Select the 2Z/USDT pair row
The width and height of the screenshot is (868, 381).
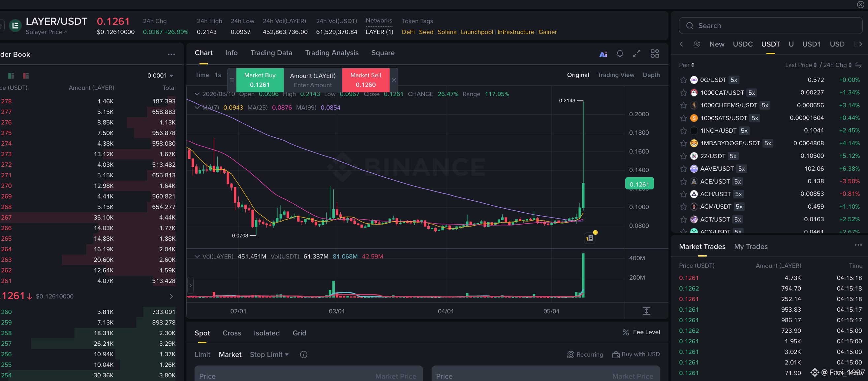tap(770, 156)
